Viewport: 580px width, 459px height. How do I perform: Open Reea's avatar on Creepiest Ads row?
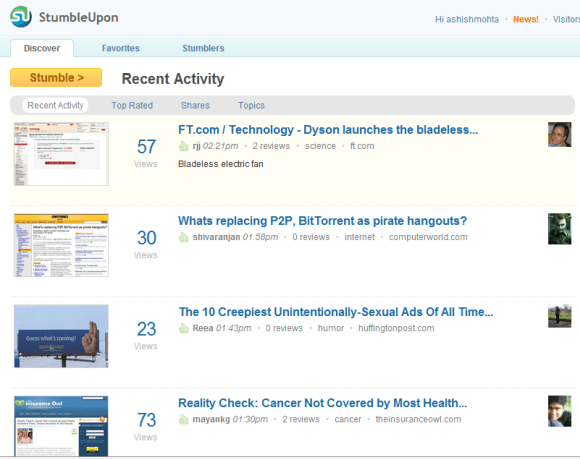(559, 316)
